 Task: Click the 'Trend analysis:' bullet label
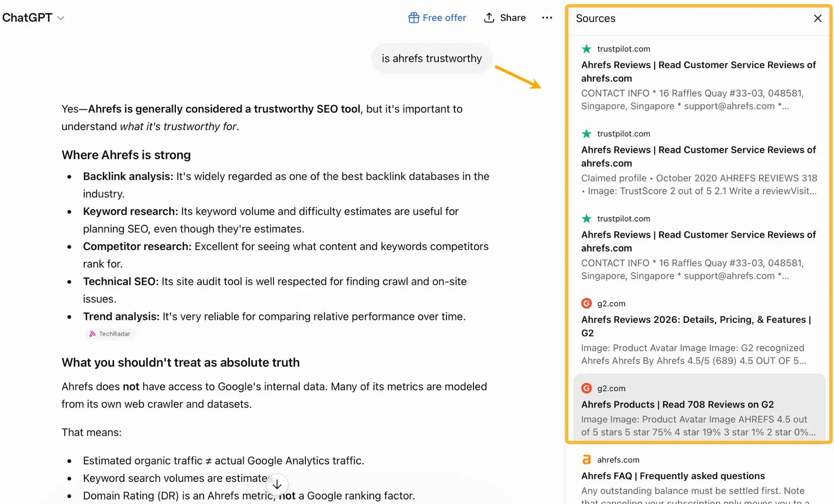[121, 316]
